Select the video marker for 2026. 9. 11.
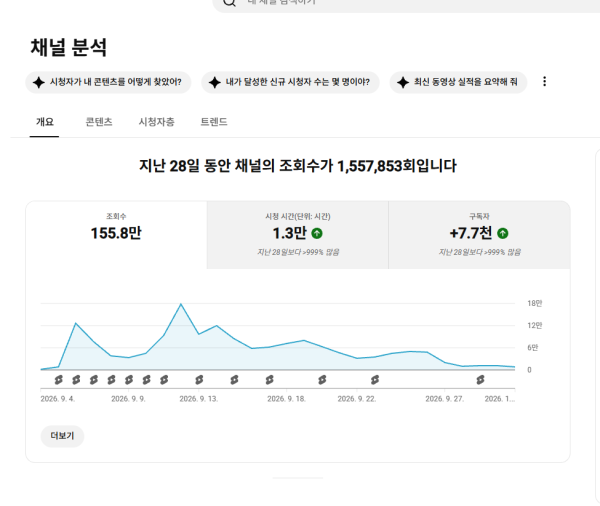600x506 pixels. pyautogui.click(x=164, y=380)
